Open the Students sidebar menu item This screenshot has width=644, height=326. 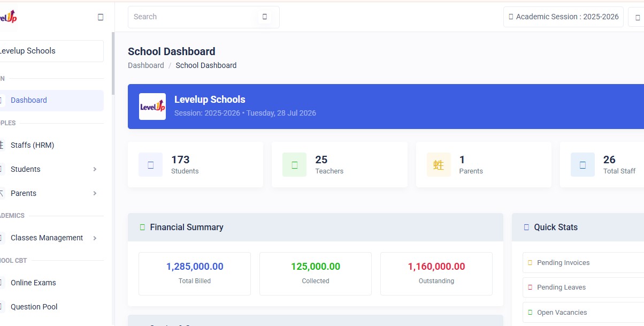[51, 169]
